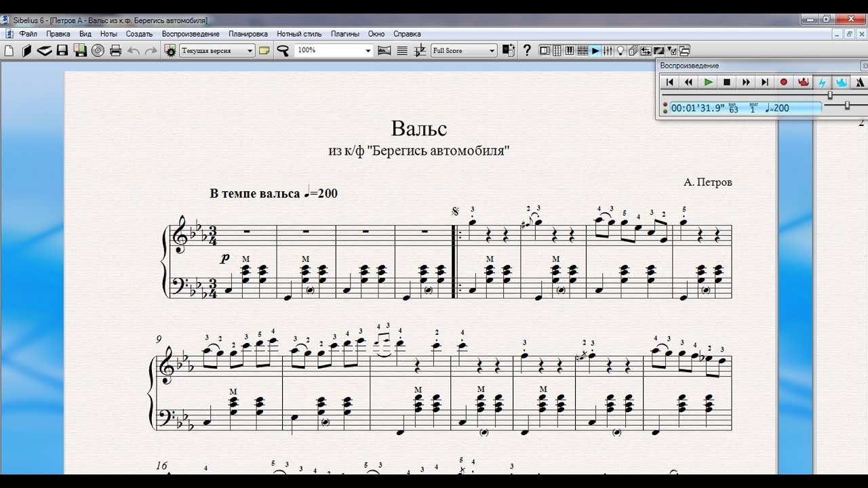Click the tempo text 'В темпе вальса'
The image size is (868, 488).
(x=255, y=193)
